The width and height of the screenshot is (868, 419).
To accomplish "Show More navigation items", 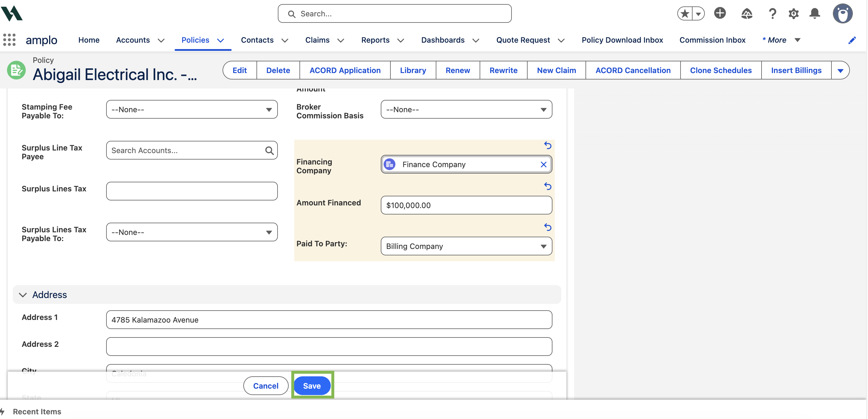I will tap(781, 40).
